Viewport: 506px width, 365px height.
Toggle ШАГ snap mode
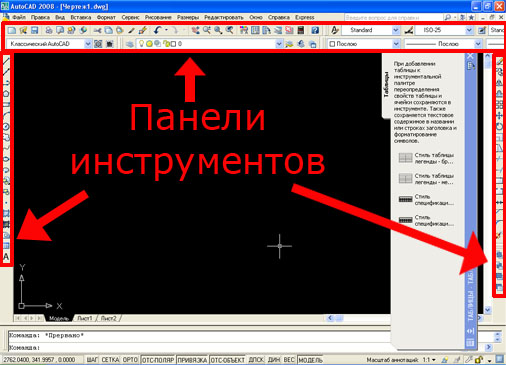tap(92, 360)
